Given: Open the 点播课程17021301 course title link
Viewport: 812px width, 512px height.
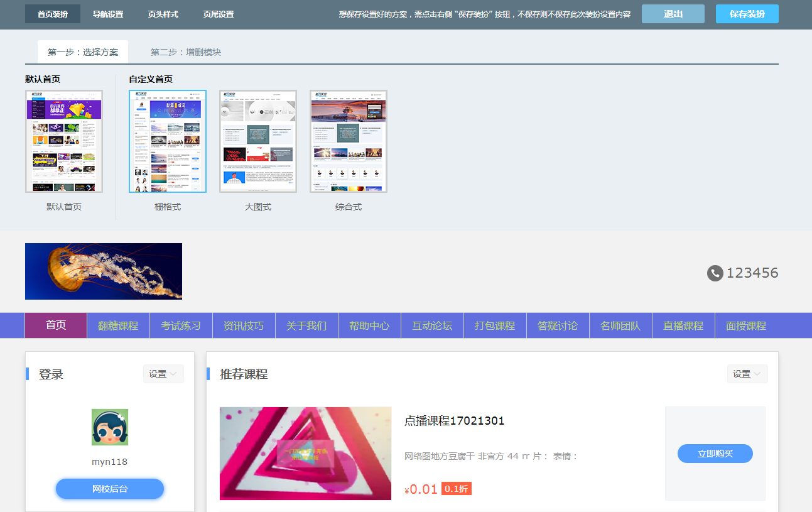Looking at the screenshot, I should click(x=454, y=421).
